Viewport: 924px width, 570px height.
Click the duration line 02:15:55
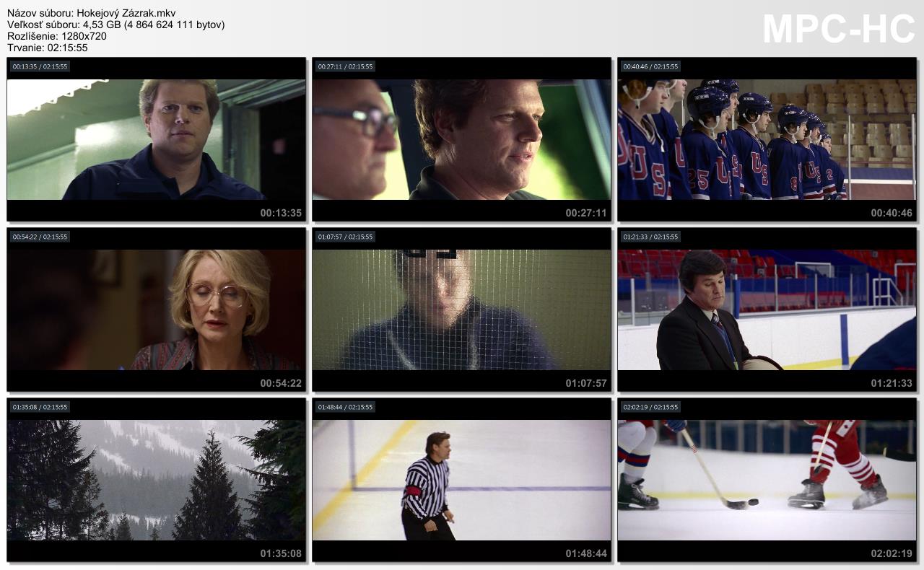click(x=48, y=48)
